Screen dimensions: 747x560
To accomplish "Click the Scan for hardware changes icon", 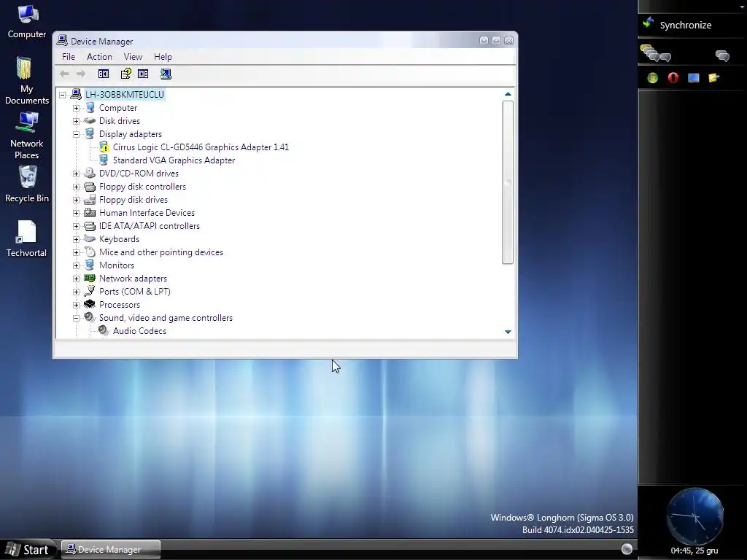I will tap(166, 74).
